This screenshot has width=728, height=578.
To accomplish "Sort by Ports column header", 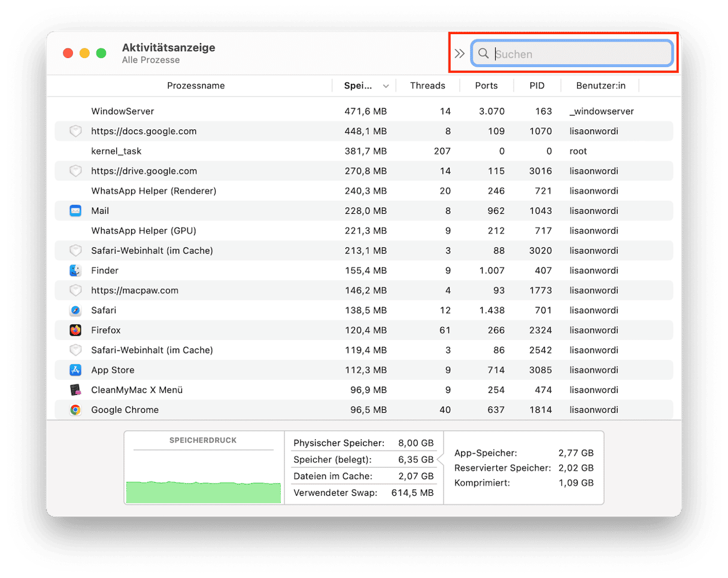I will [x=486, y=86].
